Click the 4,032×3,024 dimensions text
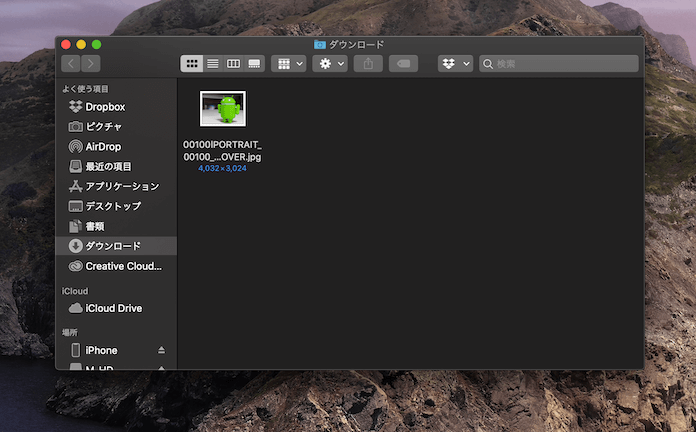The image size is (696, 432). (222, 168)
